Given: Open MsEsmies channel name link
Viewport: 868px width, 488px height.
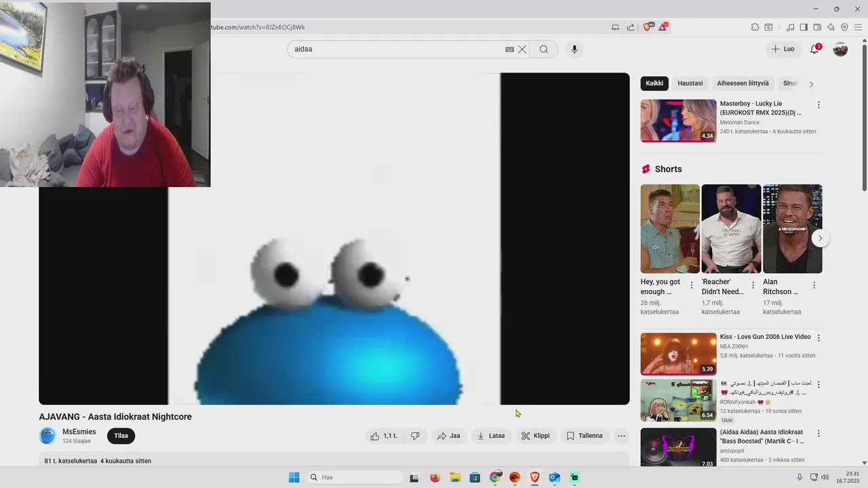Looking at the screenshot, I should pyautogui.click(x=79, y=432).
